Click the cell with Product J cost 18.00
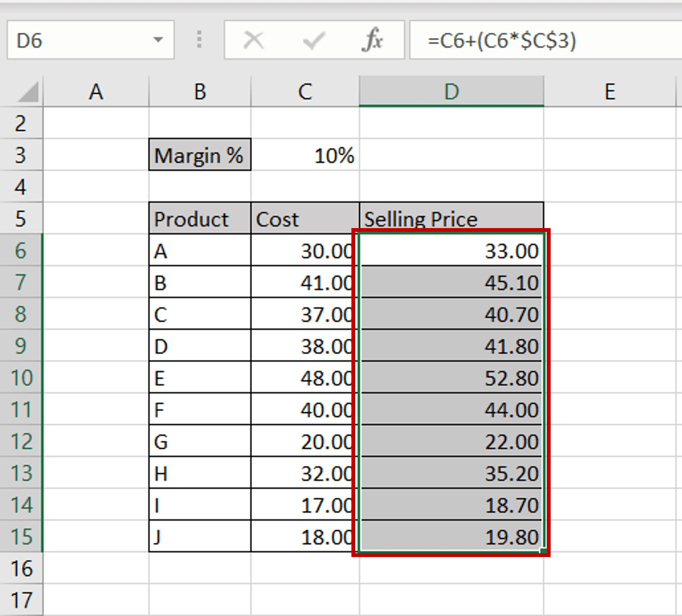682x616 pixels. 304,537
